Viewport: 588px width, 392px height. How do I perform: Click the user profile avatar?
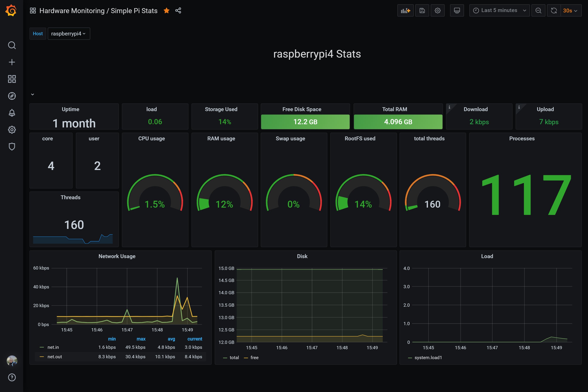pyautogui.click(x=12, y=360)
